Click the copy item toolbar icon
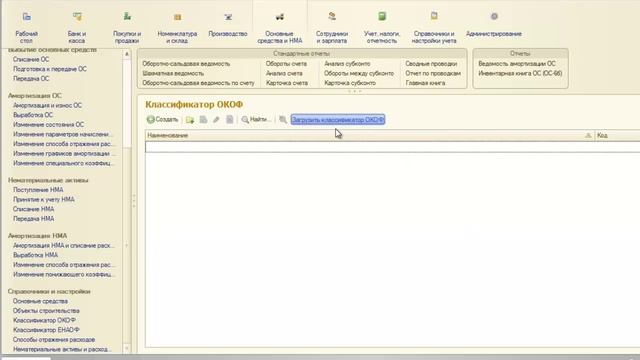The height and width of the screenshot is (360, 640). tap(203, 120)
